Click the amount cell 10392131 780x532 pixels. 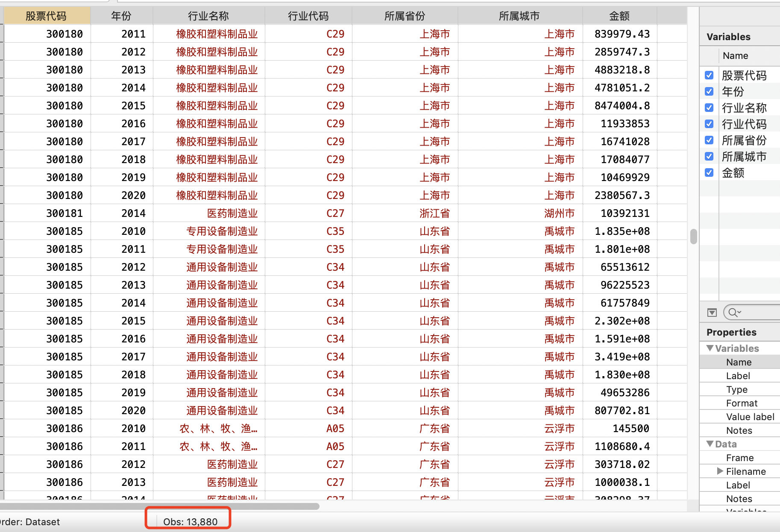coord(620,213)
